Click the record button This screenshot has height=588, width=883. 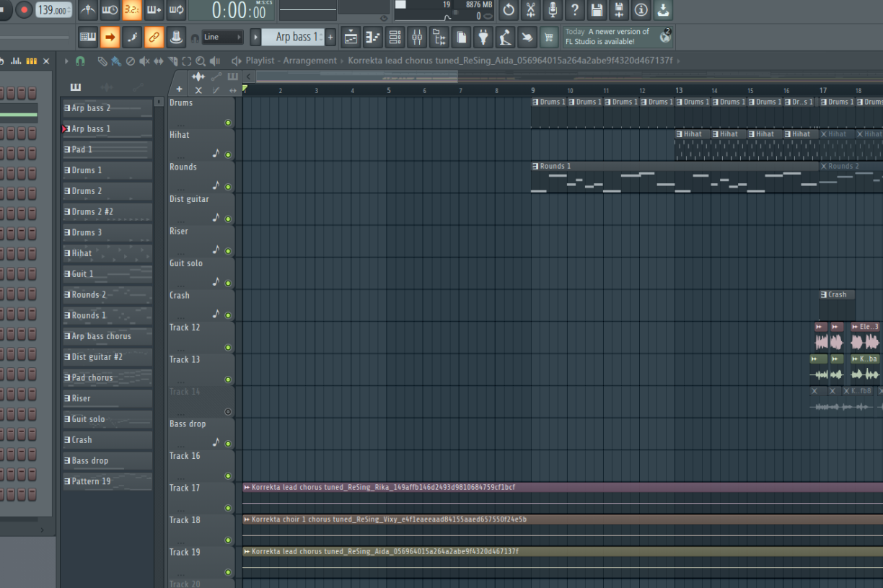pyautogui.click(x=24, y=9)
